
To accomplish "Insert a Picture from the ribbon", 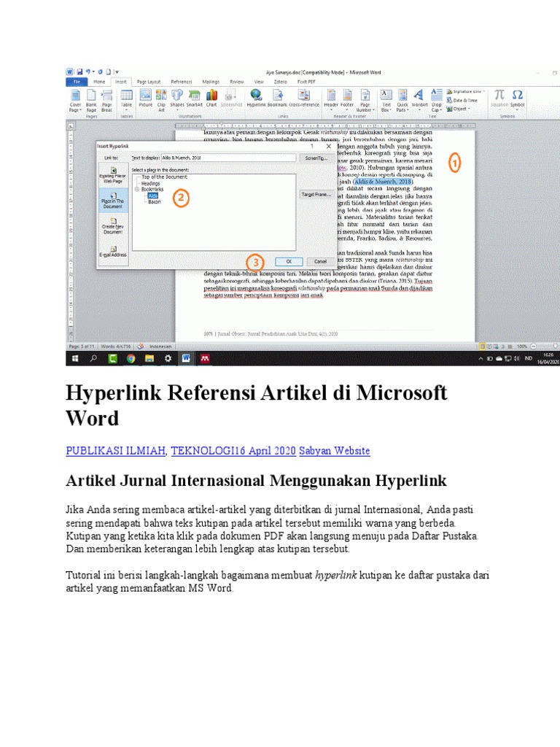I will click(146, 97).
